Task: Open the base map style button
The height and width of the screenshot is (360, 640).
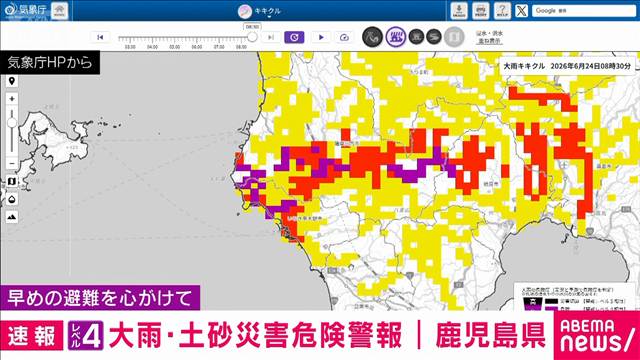Action: (x=12, y=181)
